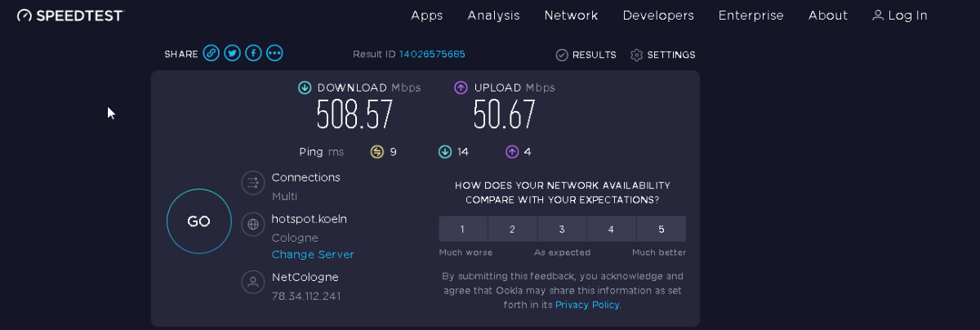
Task: Click the 50.67 upload speed value
Action: (504, 115)
